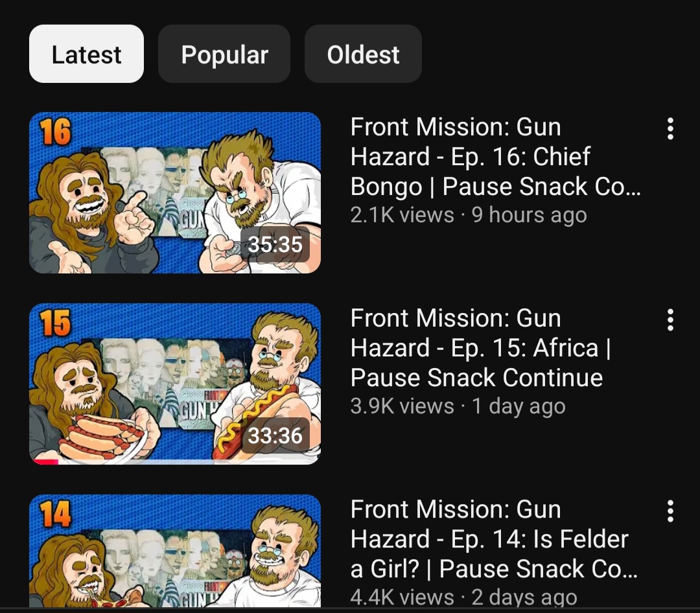Click '3.9K views · 1 day ago' text
This screenshot has height=613, width=700.
(458, 406)
